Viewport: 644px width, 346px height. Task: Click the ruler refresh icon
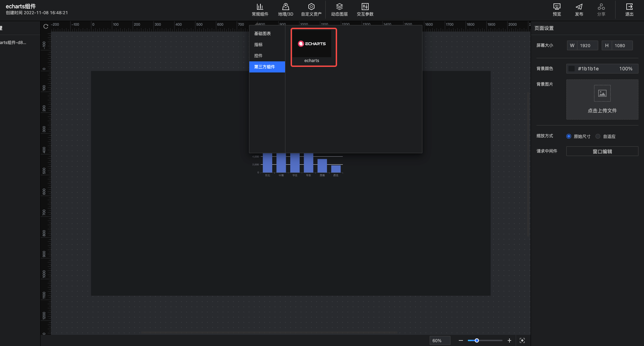[46, 26]
